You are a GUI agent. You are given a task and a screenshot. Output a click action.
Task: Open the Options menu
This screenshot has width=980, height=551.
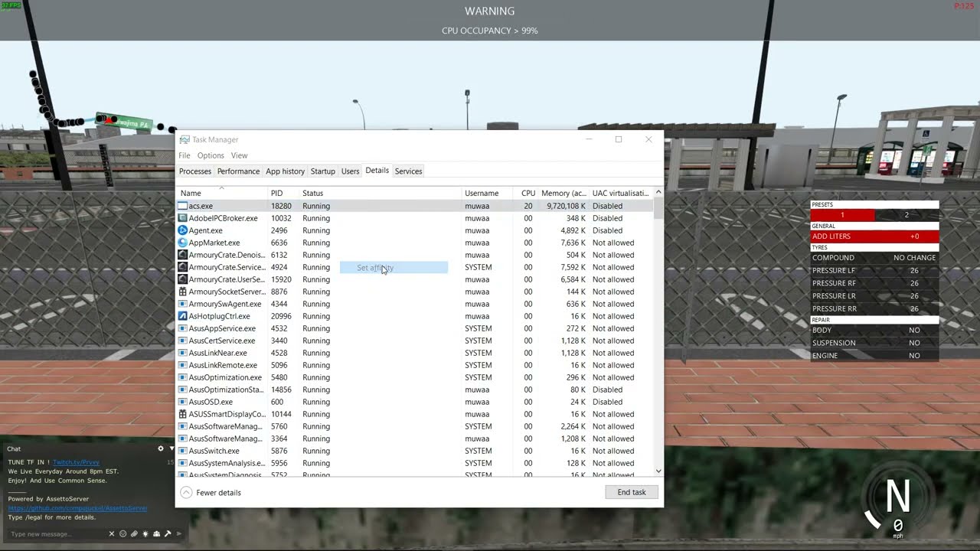(x=211, y=155)
